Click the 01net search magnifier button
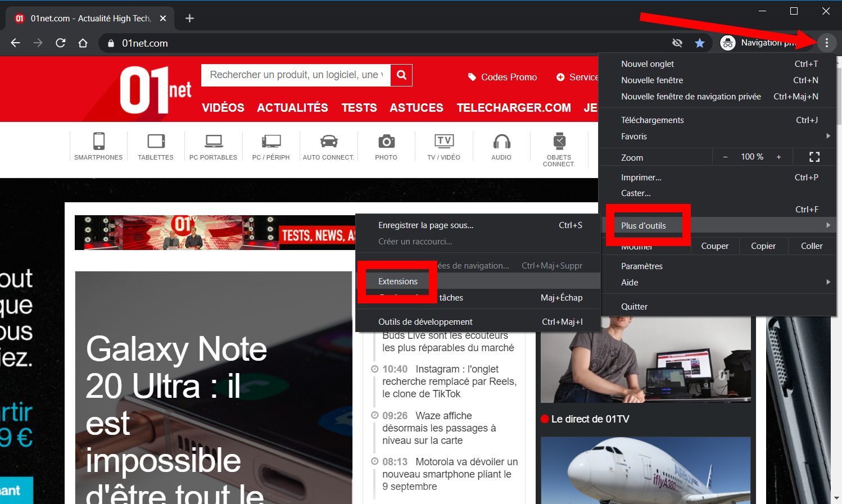 click(401, 75)
